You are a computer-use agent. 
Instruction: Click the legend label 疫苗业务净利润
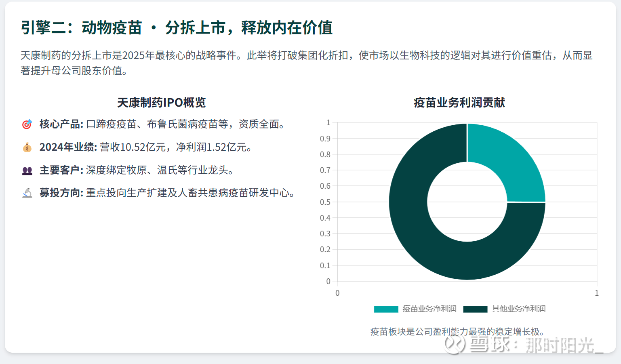click(x=429, y=309)
